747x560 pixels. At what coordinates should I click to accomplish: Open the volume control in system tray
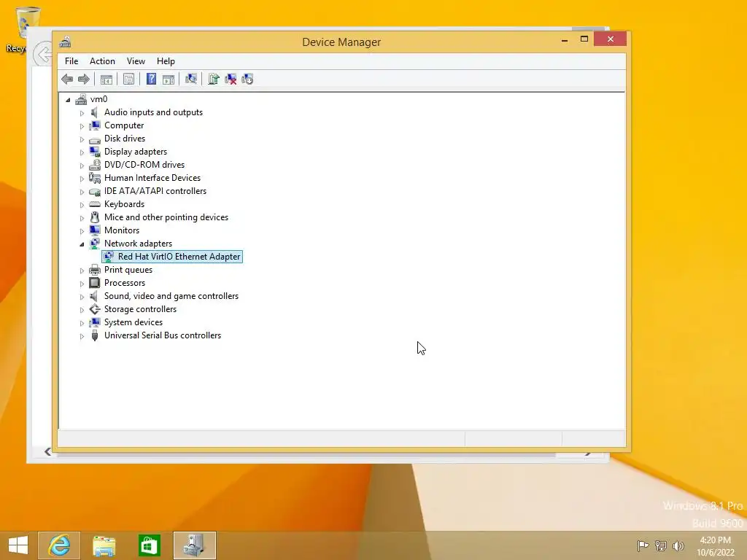(x=678, y=545)
